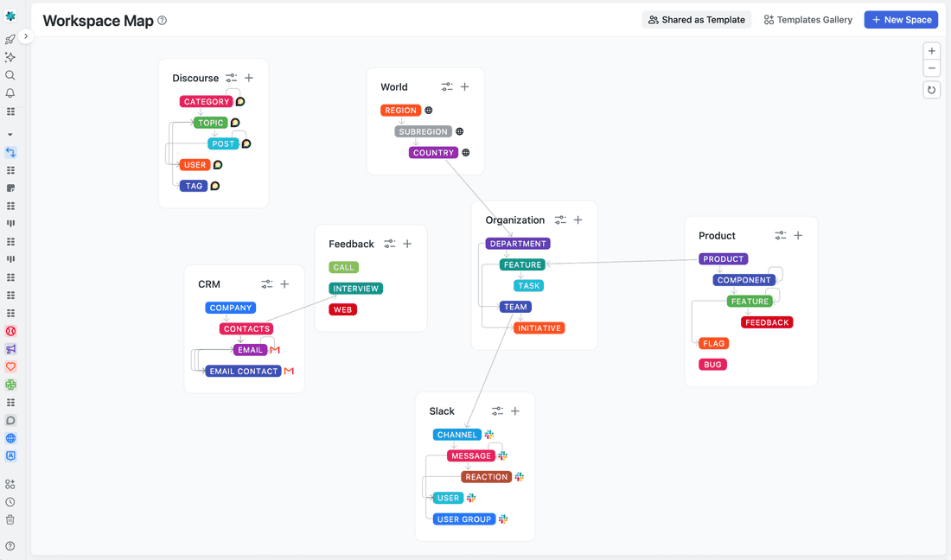Open the small dropdown arrow in the sidebar
Screen dimensions: 951x560
11,134
